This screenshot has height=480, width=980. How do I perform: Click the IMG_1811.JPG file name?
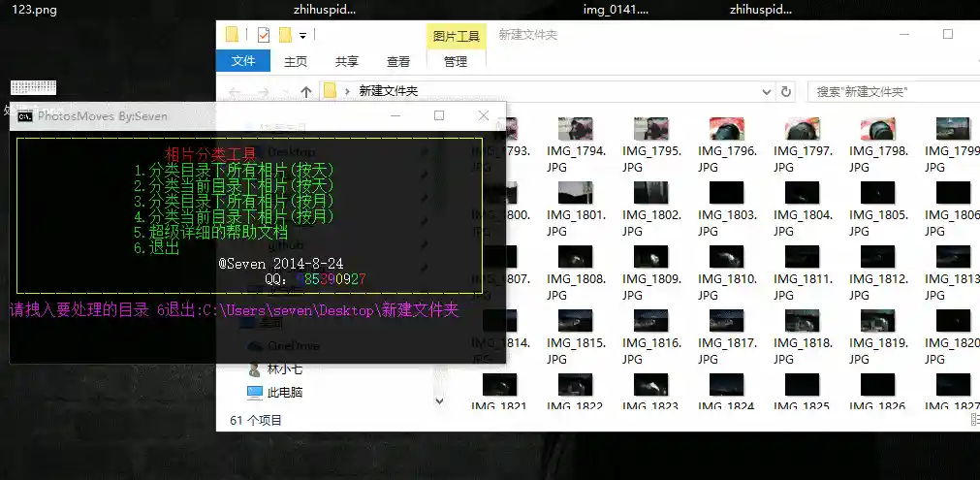click(804, 287)
